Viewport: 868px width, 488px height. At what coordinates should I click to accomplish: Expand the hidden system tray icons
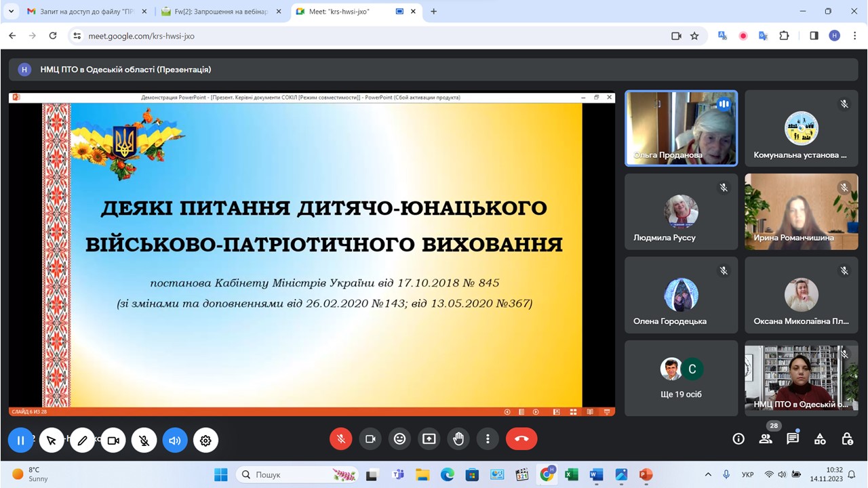click(708, 474)
